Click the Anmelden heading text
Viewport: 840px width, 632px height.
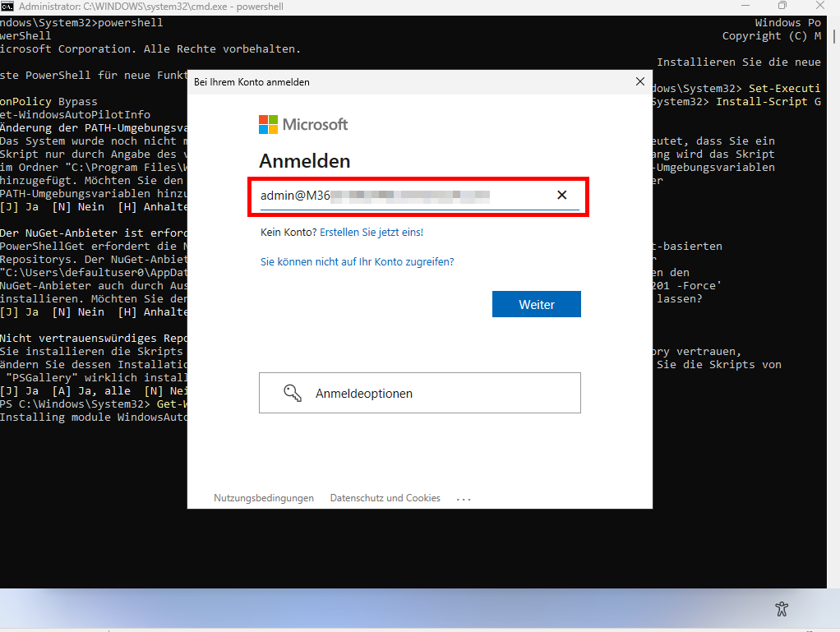point(304,161)
